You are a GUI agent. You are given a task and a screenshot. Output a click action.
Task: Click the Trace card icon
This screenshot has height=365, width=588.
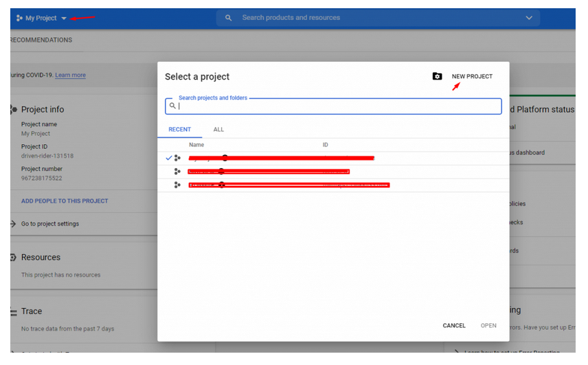14,311
